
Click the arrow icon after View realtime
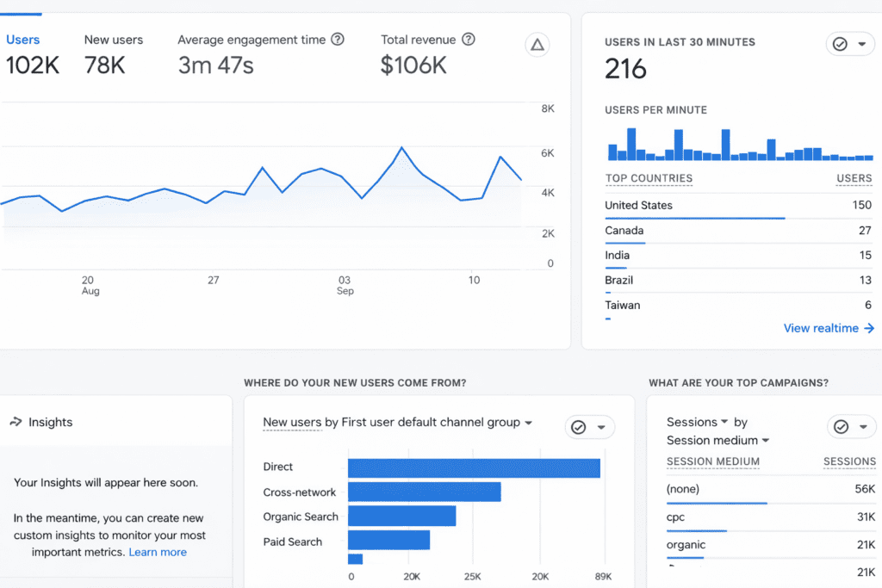pyautogui.click(x=869, y=328)
